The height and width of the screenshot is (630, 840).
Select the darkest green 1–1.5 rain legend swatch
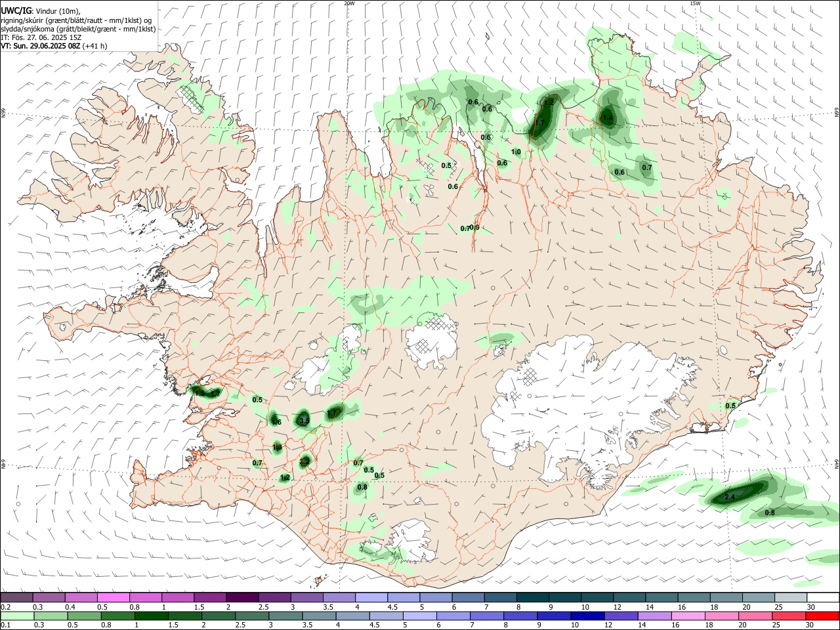[x=153, y=616]
